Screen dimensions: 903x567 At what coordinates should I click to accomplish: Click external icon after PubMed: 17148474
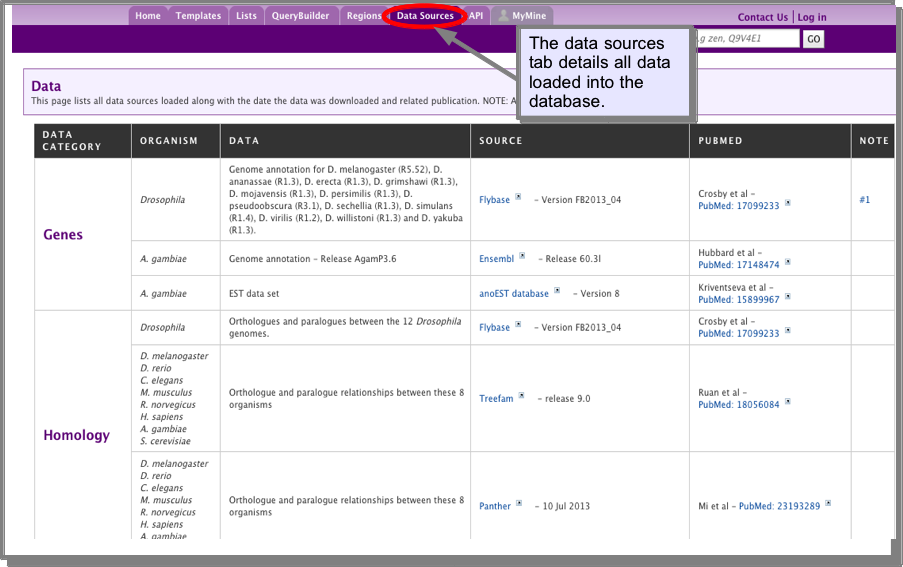pos(788,262)
